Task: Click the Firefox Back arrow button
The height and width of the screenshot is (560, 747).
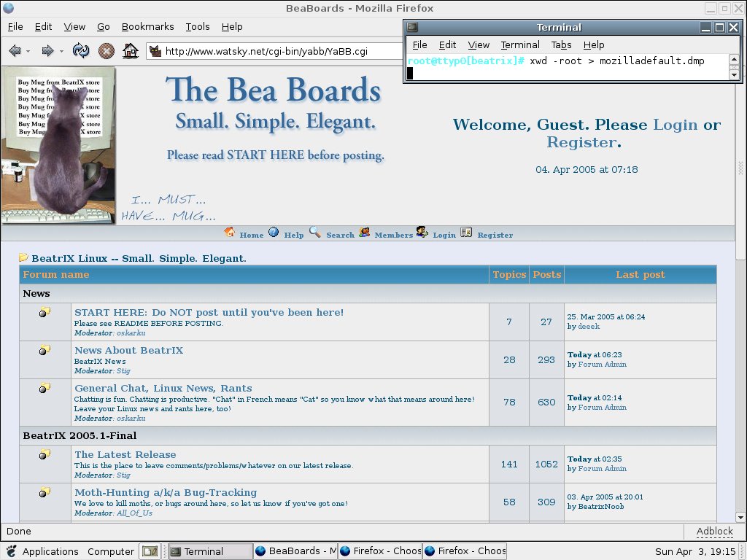Action: click(x=15, y=50)
